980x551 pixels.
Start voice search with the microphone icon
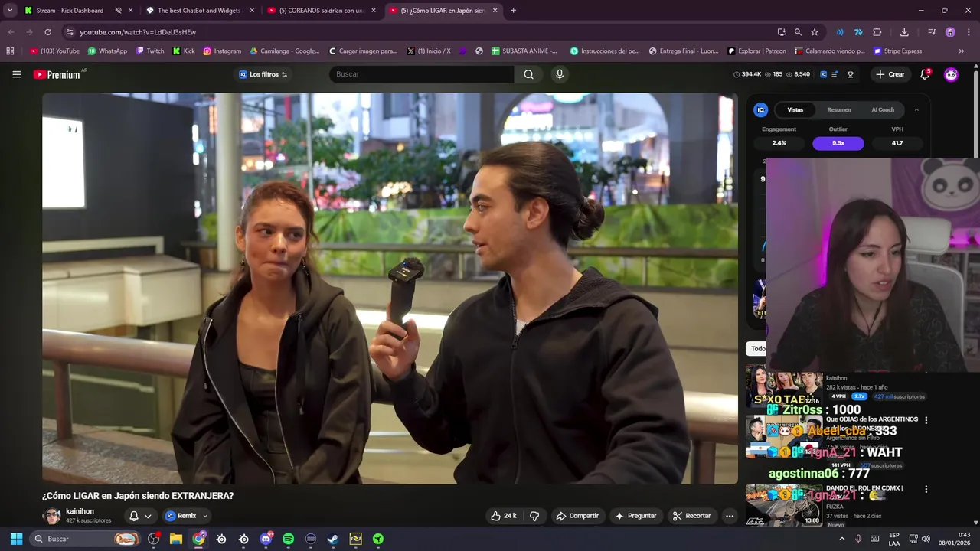point(560,74)
